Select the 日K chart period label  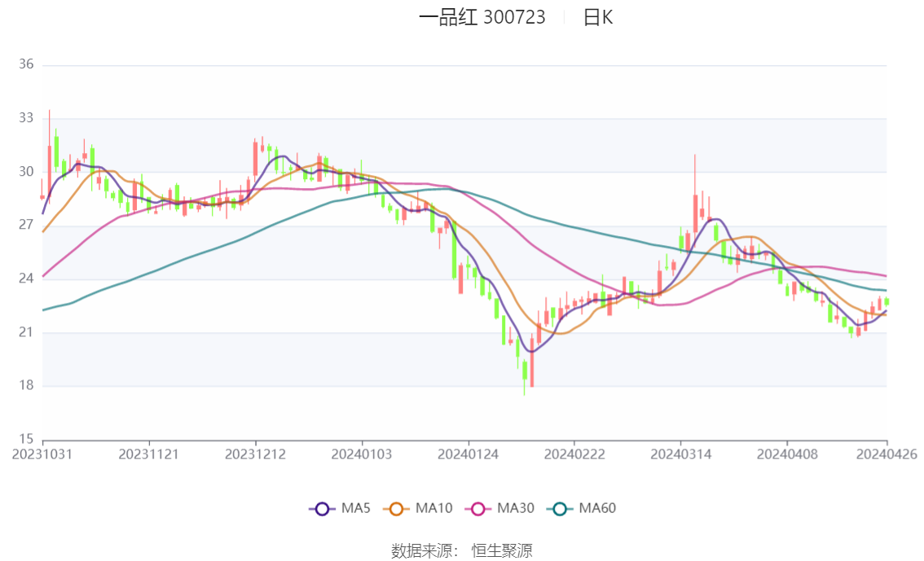597,17
